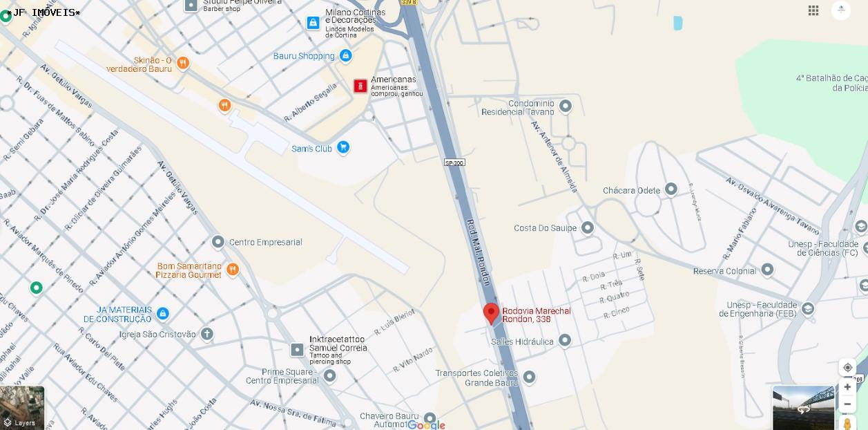Center map on my location button
Image resolution: width=868 pixels, height=430 pixels.
pyautogui.click(x=847, y=368)
